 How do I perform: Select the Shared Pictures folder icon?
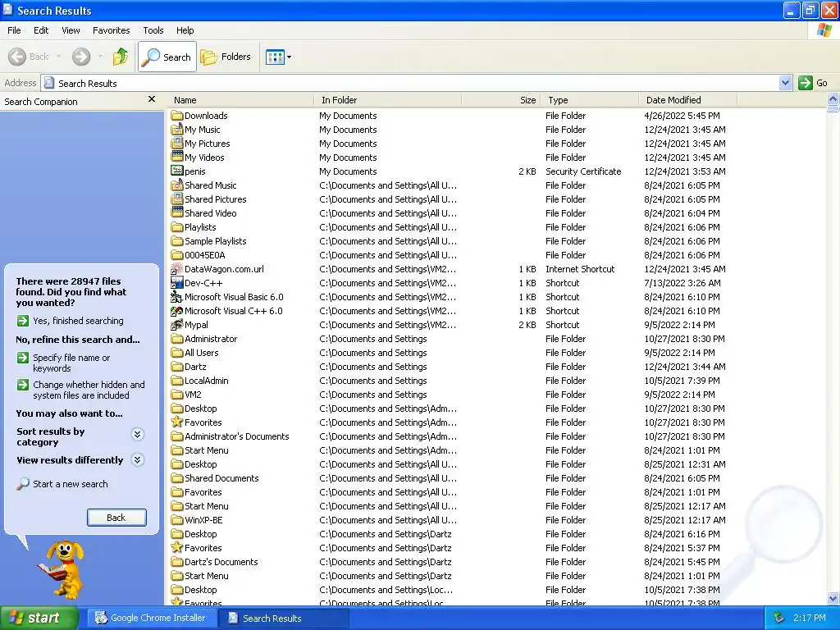(x=177, y=199)
